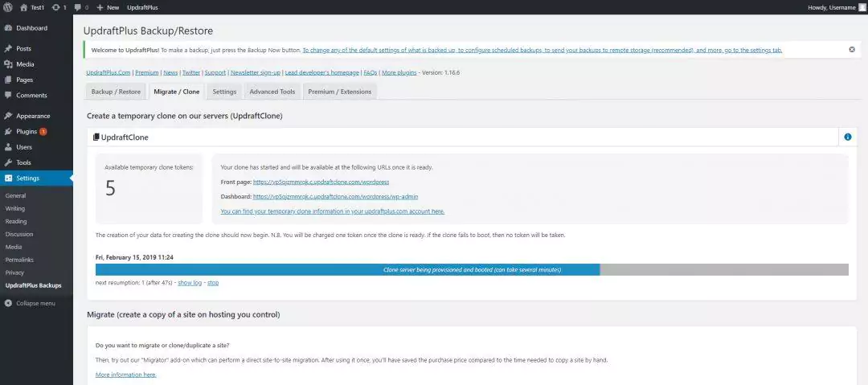Open More plugins link
The width and height of the screenshot is (868, 385).
point(399,72)
